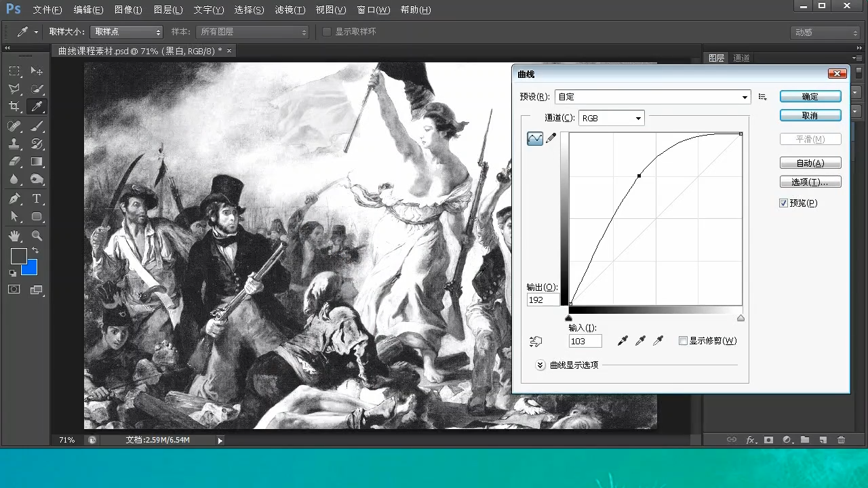Open the 编辑 Edit menu
Image resolution: width=868 pixels, height=488 pixels.
89,10
